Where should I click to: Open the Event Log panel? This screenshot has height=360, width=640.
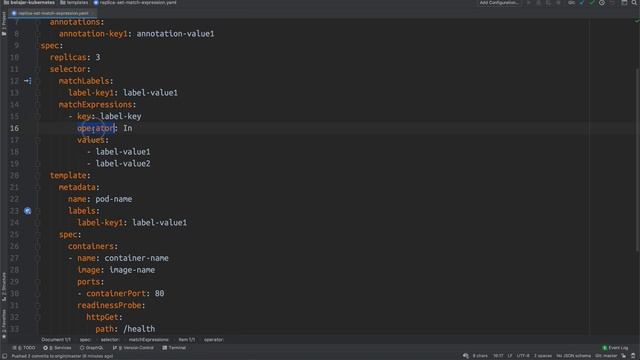615,348
